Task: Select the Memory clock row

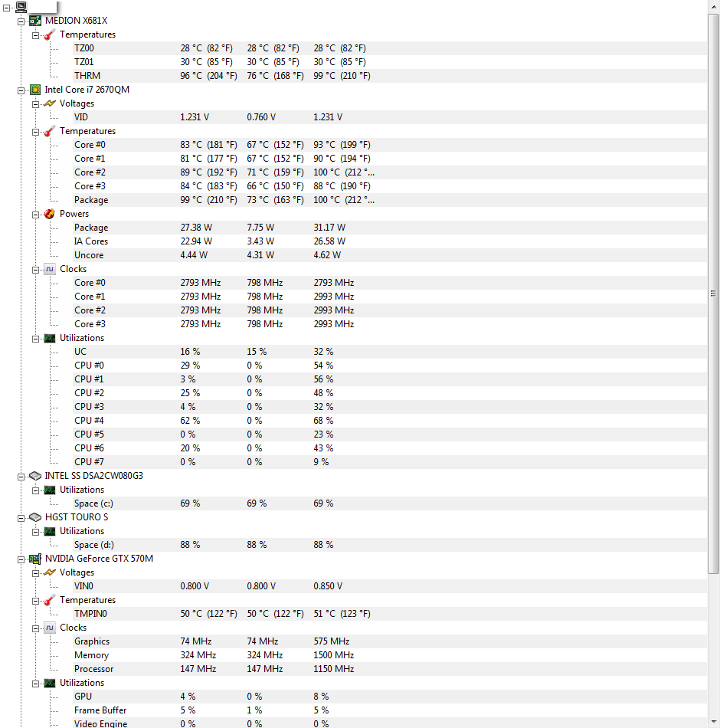Action: (390, 655)
